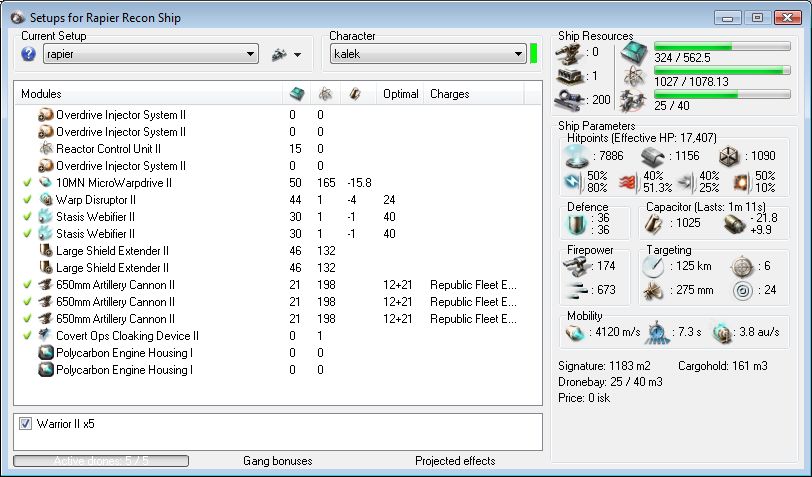
Task: Select the first Polycarbon Engine Housing I icon
Action: click(x=46, y=353)
